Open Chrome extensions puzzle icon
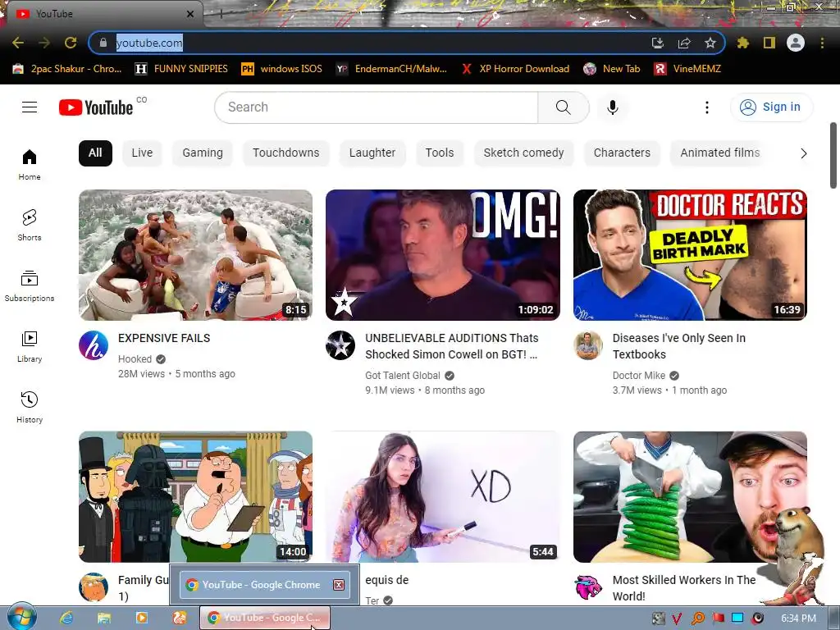The width and height of the screenshot is (840, 630). click(x=743, y=43)
